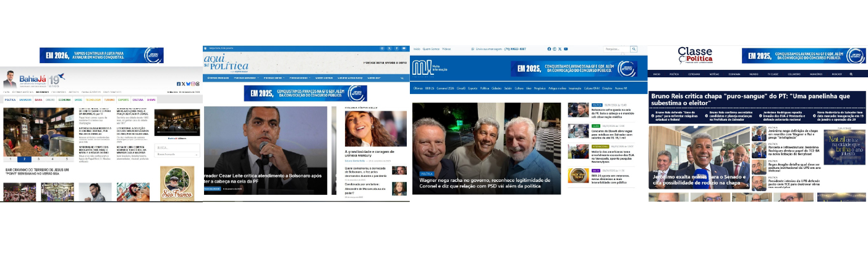Expand the 'Busca Avançada' dropdown

[x=177, y=154]
